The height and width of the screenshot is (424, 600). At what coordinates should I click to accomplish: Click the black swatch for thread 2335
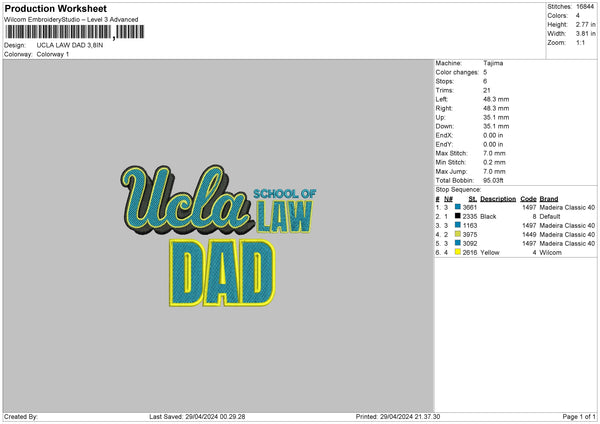(x=458, y=216)
